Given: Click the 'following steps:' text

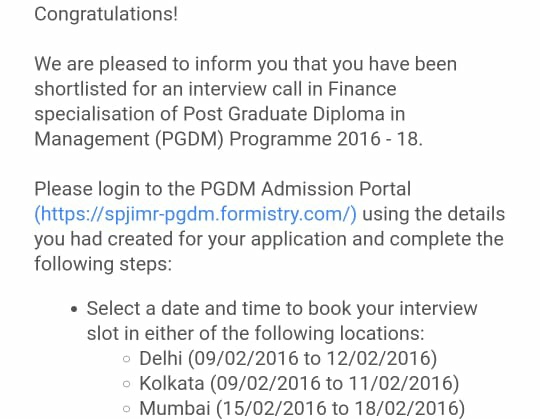Looking at the screenshot, I should (x=103, y=264).
